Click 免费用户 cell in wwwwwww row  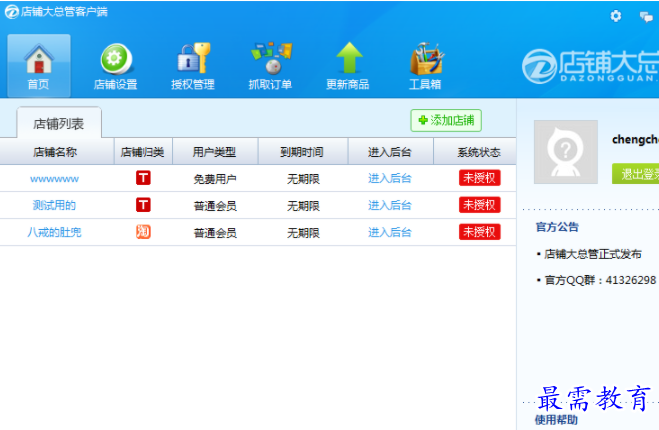[215, 179]
